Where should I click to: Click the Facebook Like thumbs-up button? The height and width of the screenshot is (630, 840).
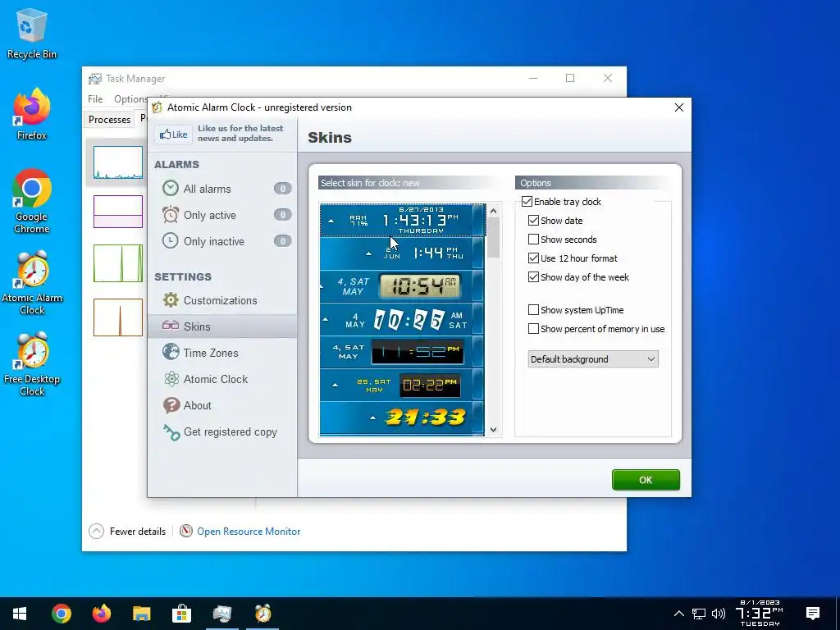tap(173, 134)
